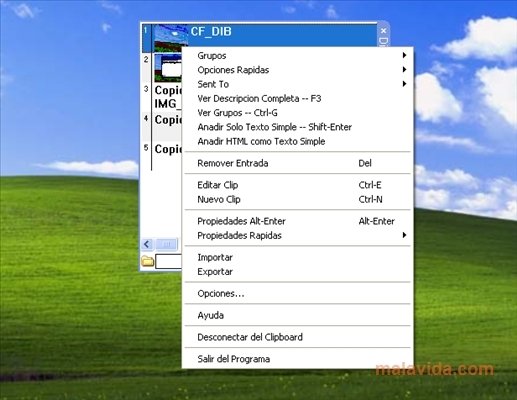Click the search input field beside folder
Screen dimensions: 517x400
[x=169, y=261]
